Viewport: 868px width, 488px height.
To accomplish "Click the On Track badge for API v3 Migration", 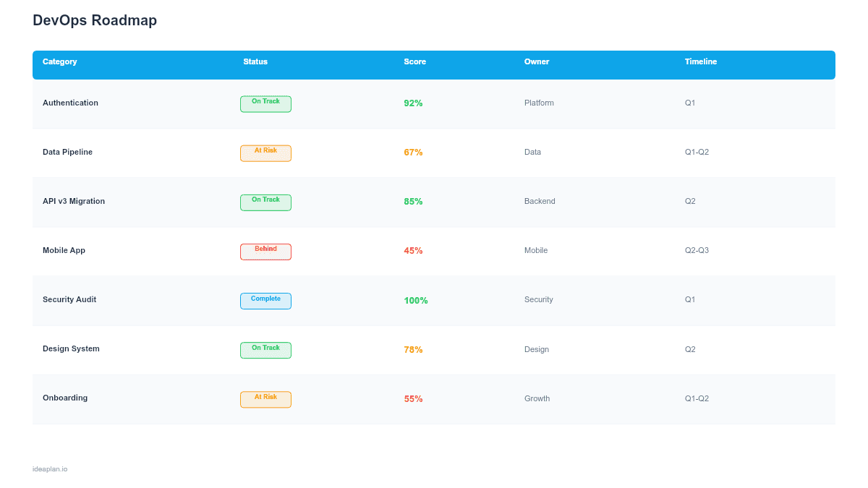I will 265,202.
